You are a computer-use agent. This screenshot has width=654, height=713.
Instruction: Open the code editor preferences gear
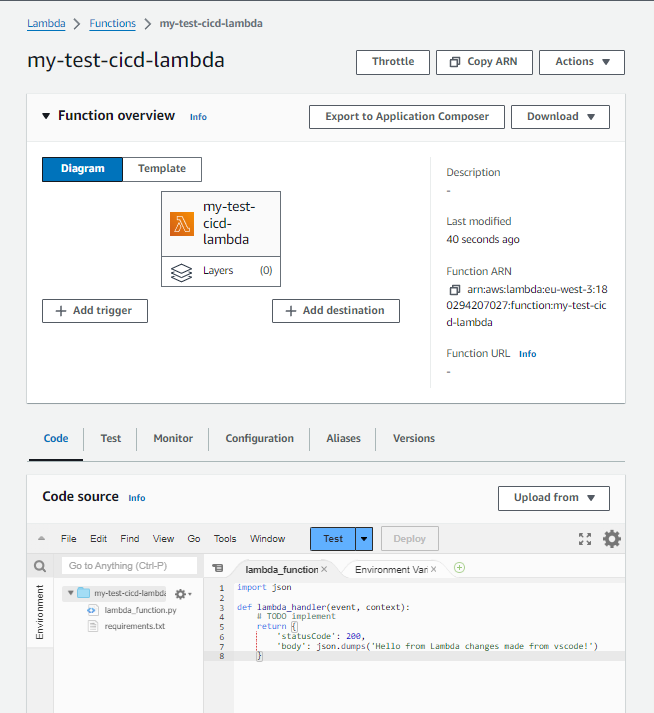(x=611, y=539)
